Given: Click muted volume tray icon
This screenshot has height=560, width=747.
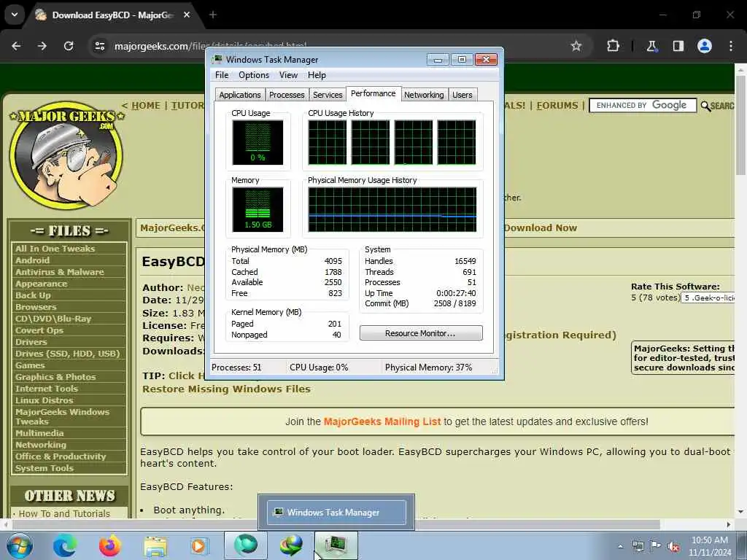Looking at the screenshot, I should 673,547.
